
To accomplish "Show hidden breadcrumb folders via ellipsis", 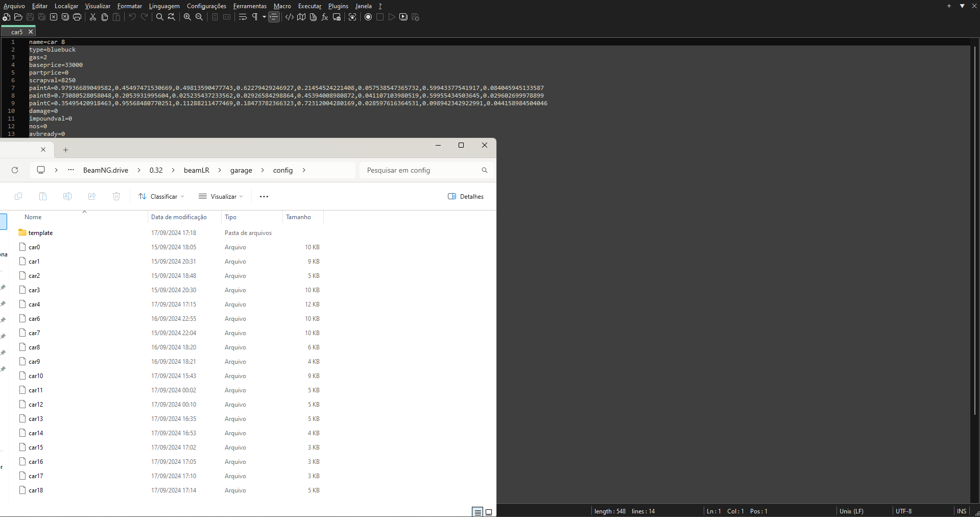I will click(71, 170).
